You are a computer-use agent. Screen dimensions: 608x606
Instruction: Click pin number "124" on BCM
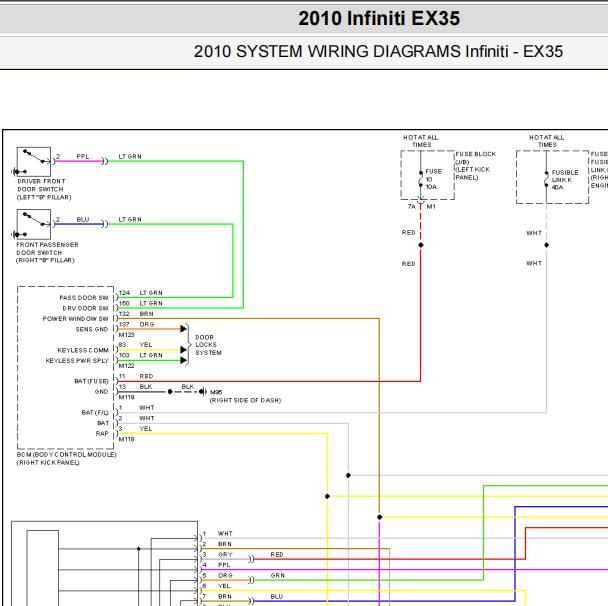pyautogui.click(x=124, y=293)
